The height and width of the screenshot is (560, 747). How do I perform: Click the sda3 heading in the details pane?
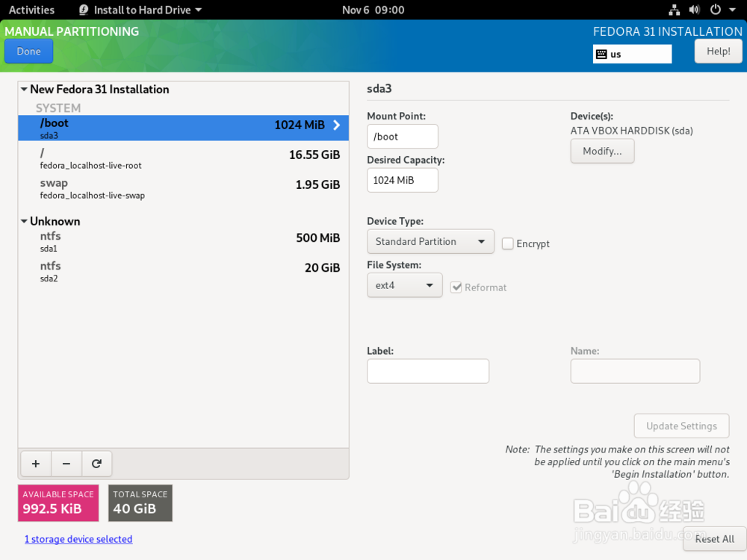(x=379, y=89)
